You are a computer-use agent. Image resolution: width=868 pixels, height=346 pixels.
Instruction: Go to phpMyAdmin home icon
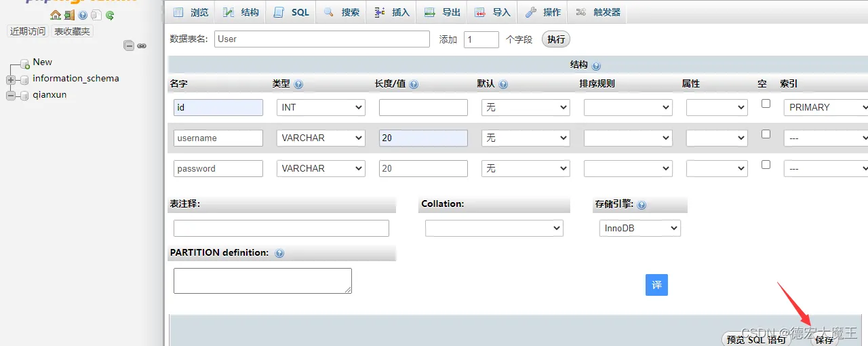click(x=56, y=15)
